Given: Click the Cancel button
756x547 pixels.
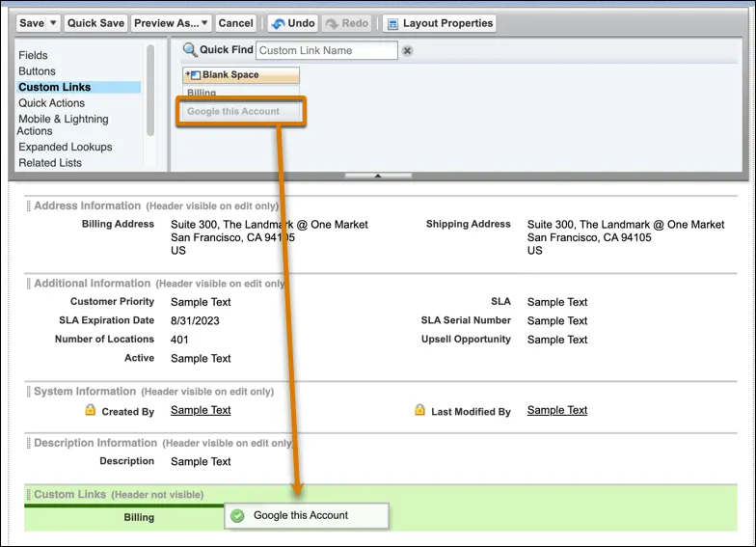Looking at the screenshot, I should (x=235, y=23).
